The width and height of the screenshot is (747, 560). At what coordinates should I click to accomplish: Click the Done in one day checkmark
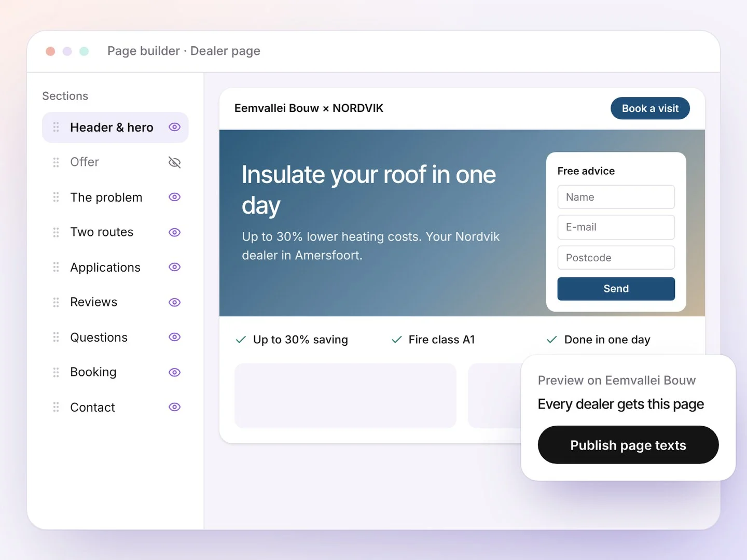coord(552,340)
